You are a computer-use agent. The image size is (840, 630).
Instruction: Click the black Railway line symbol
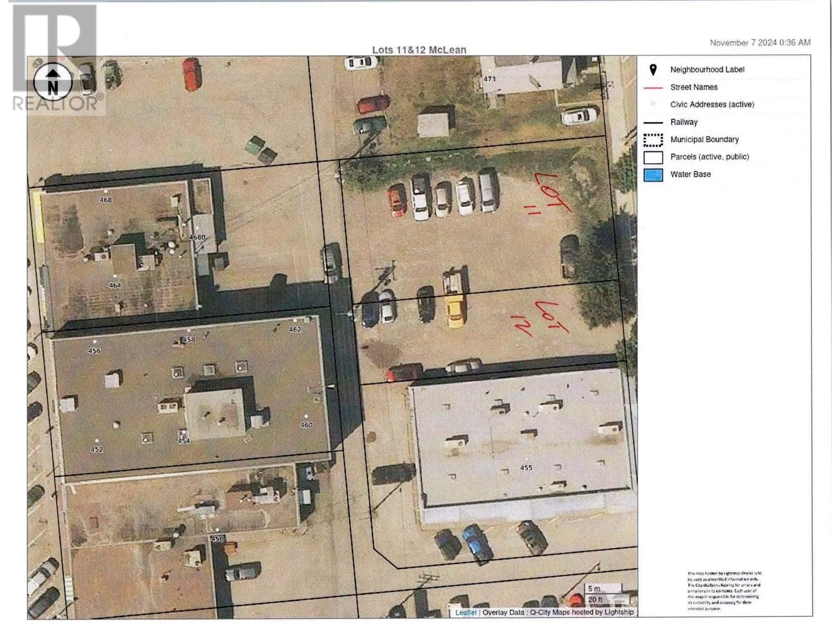click(653, 122)
